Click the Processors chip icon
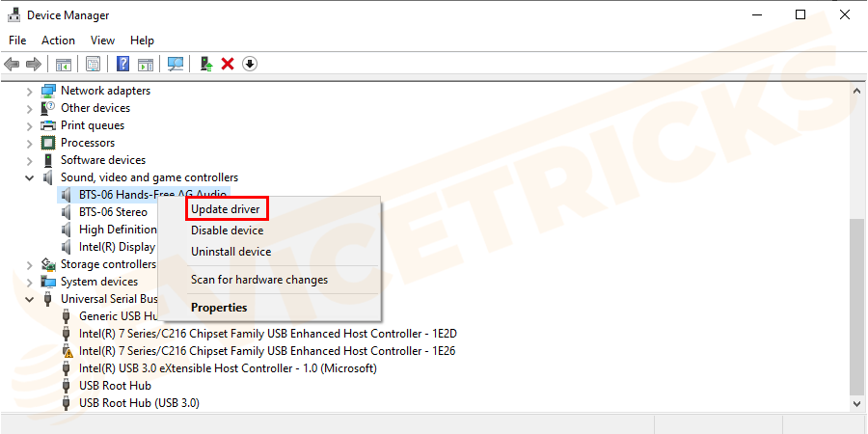 point(49,143)
